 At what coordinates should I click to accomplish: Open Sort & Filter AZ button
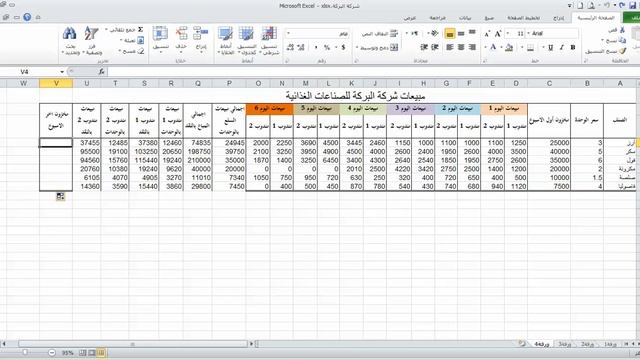pyautogui.click(x=92, y=41)
